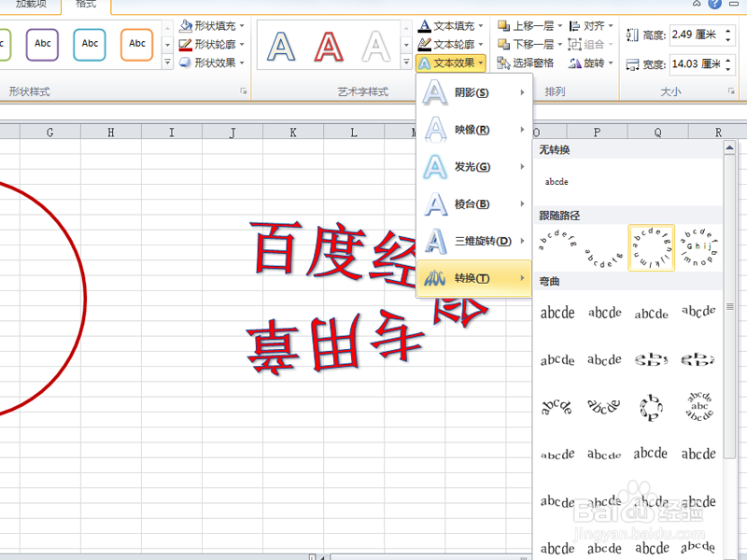Open the 形状样式 dialog launcher

pyautogui.click(x=244, y=91)
